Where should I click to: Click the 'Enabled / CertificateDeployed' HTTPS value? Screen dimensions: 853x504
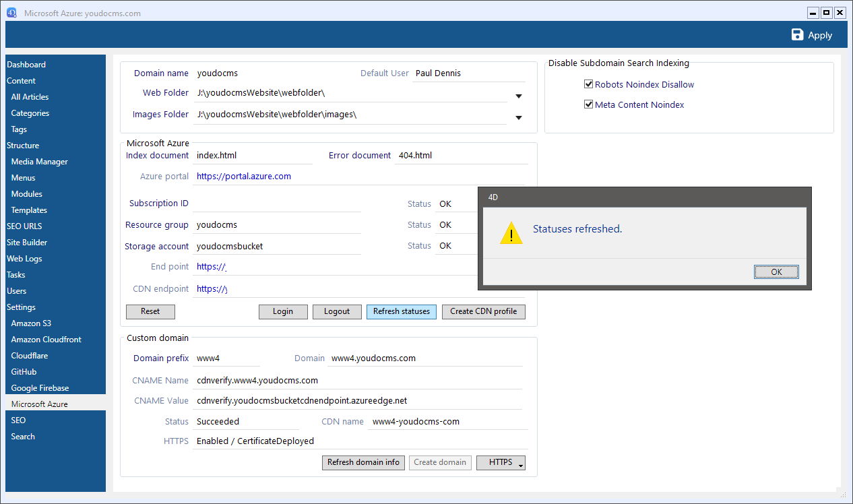255,441
